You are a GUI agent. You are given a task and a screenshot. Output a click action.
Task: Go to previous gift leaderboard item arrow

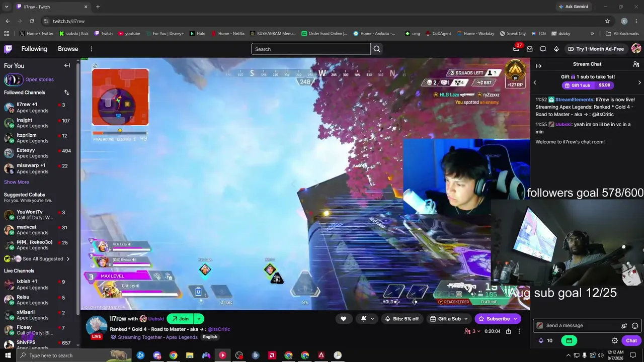(535, 82)
